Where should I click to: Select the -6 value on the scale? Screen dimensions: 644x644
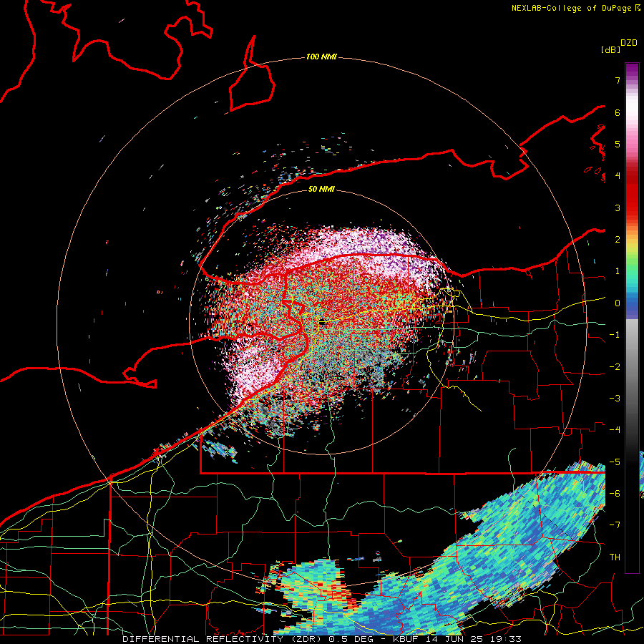(x=615, y=494)
